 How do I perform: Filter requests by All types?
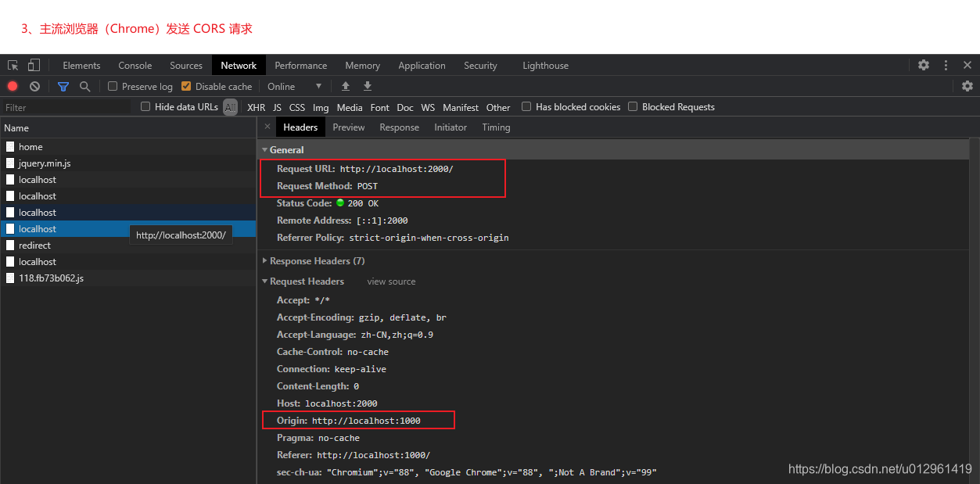pyautogui.click(x=230, y=107)
